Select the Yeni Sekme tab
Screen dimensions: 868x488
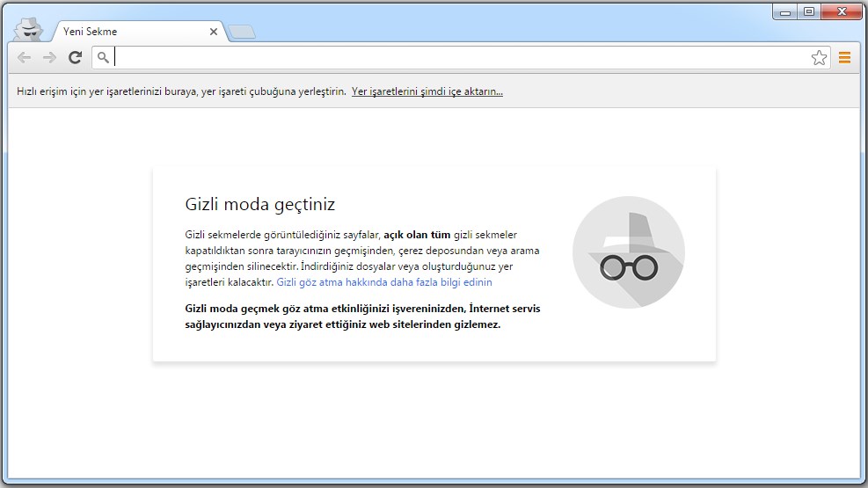pyautogui.click(x=123, y=32)
